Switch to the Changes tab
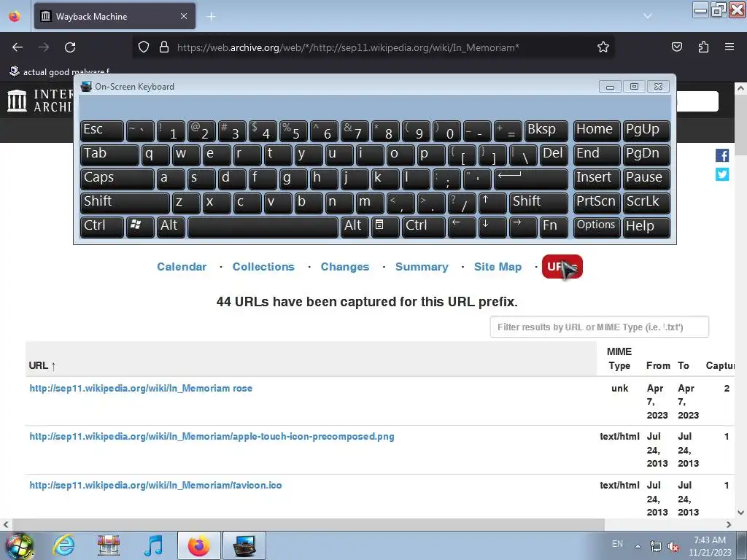This screenshot has height=560, width=747. [x=345, y=267]
